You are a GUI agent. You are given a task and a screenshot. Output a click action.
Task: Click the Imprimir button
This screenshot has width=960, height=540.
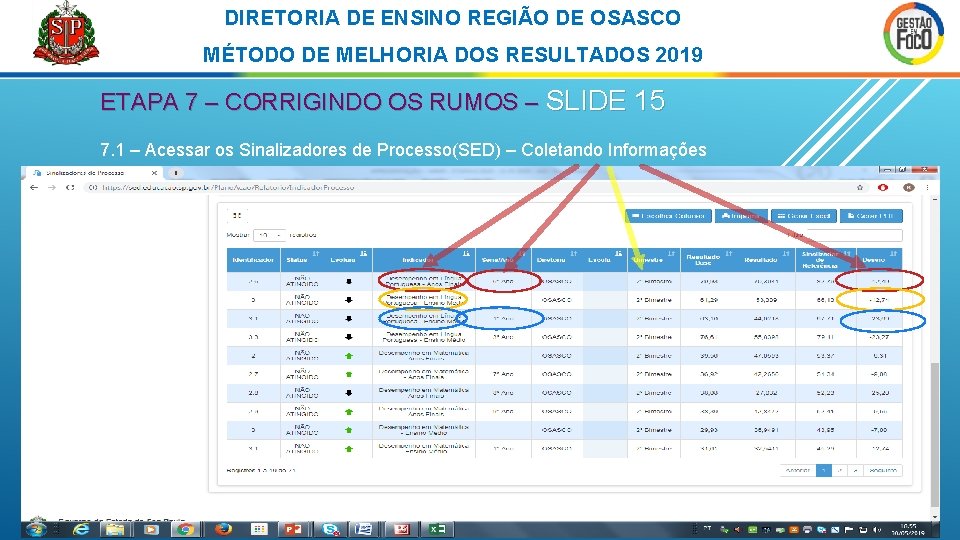(740, 216)
